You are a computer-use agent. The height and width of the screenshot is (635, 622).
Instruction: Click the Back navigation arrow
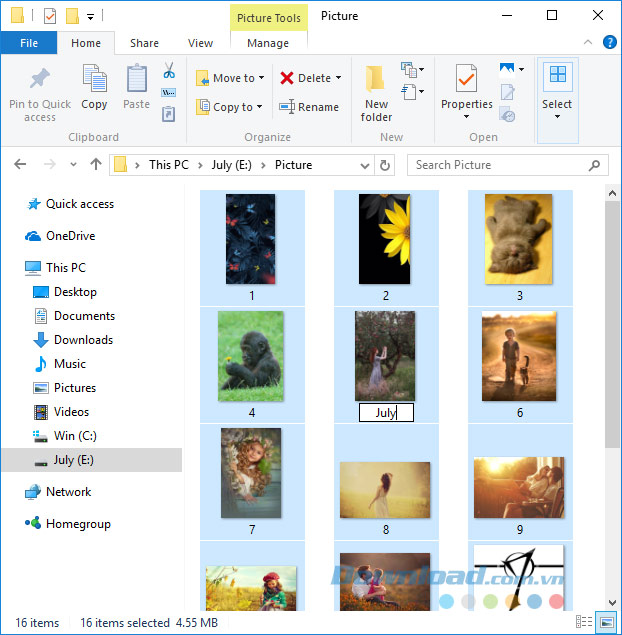pyautogui.click(x=20, y=164)
